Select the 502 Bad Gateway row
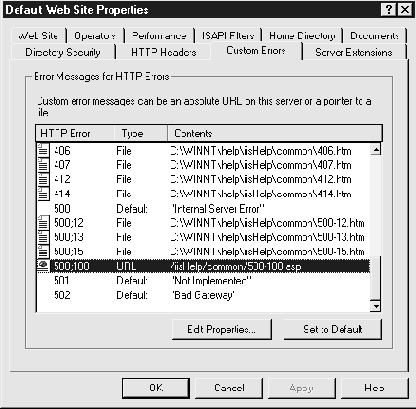Screen dimensions: 416x409 [x=203, y=295]
